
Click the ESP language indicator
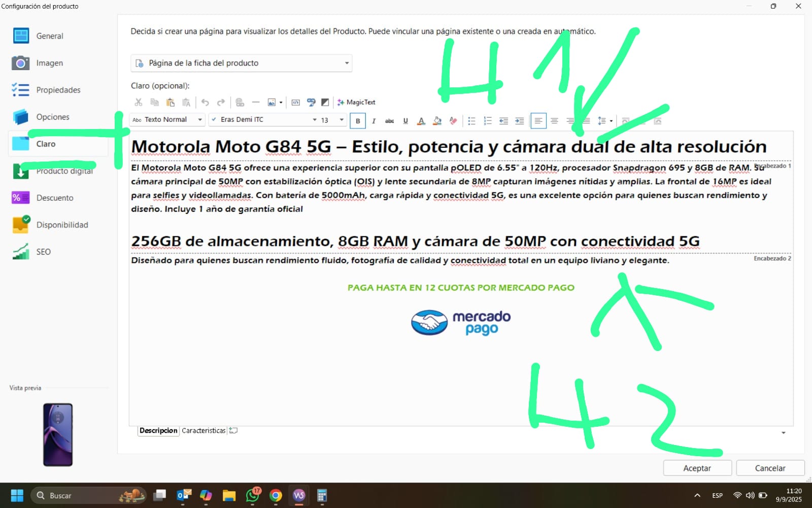pos(717,495)
